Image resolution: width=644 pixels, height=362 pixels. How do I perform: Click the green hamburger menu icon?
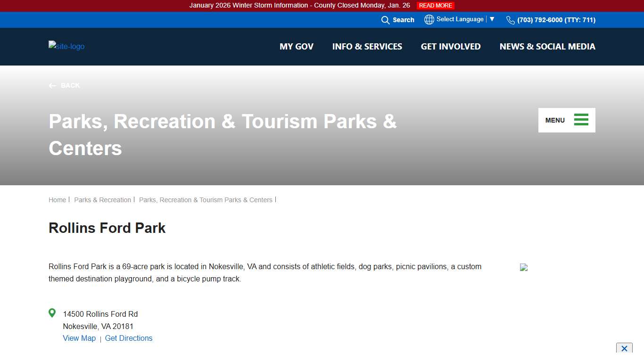tap(581, 120)
